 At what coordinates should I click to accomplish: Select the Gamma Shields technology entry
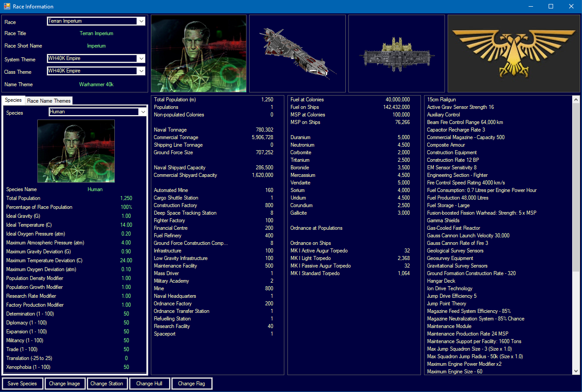pyautogui.click(x=498, y=220)
